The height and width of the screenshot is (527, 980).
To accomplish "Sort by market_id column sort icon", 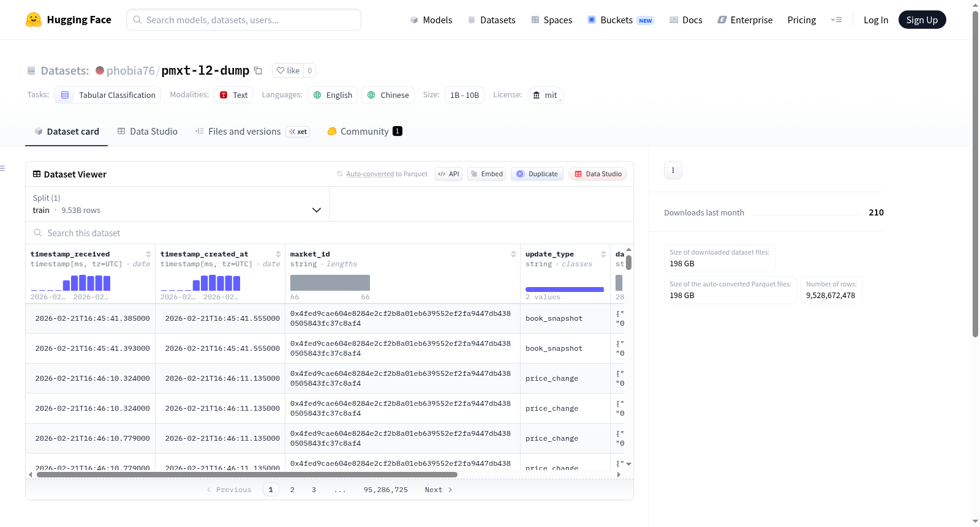I will (513, 254).
